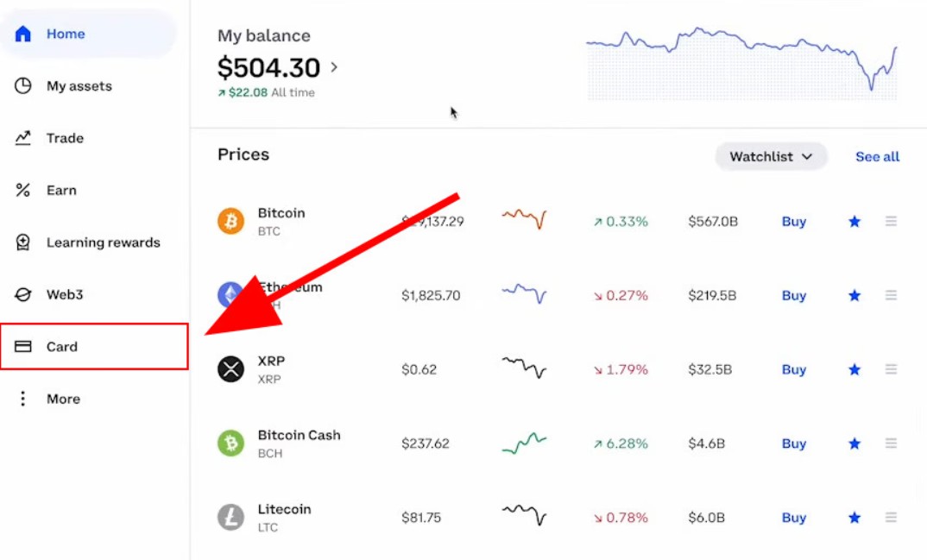This screenshot has height=560, width=927.
Task: Toggle the watchlist star for Bitcoin
Action: click(854, 222)
